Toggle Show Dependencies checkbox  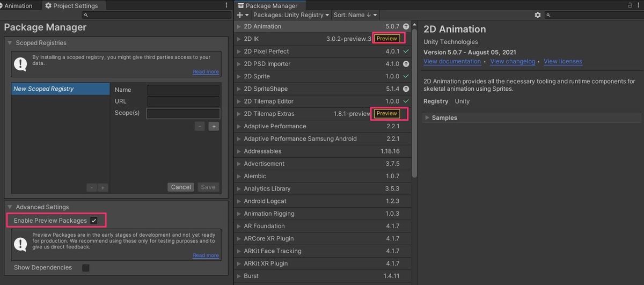(x=86, y=268)
